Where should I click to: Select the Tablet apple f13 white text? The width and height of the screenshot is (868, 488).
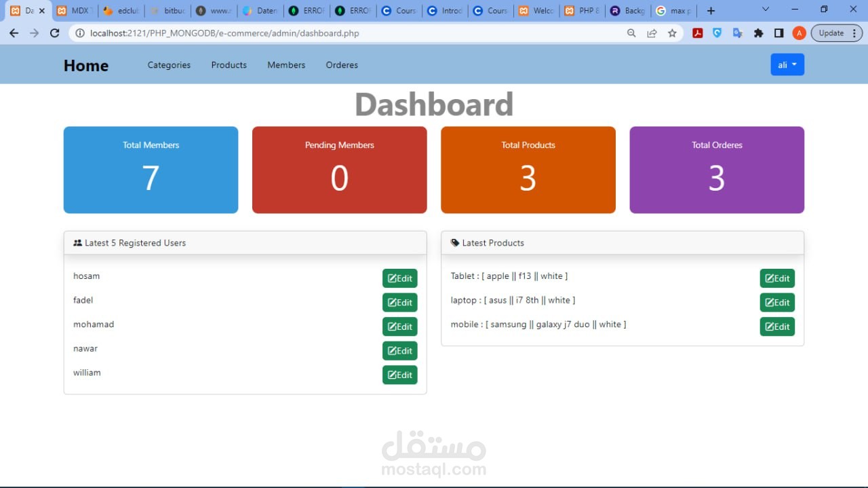509,276
